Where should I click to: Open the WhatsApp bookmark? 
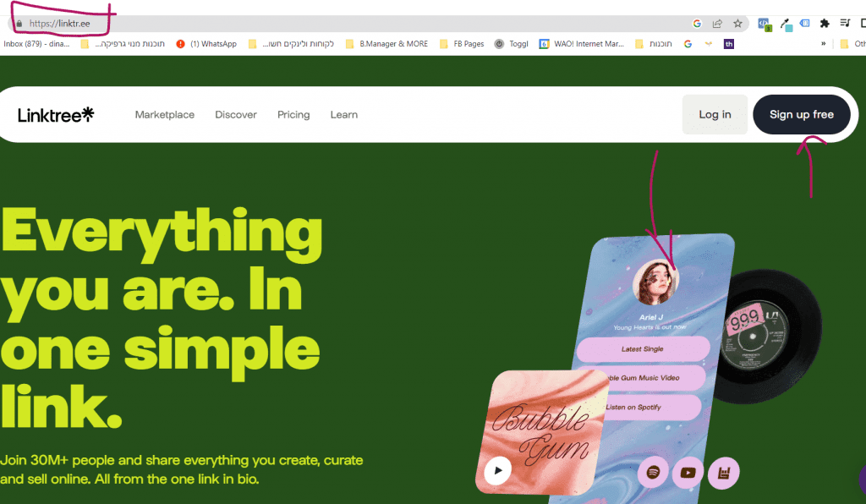[206, 44]
